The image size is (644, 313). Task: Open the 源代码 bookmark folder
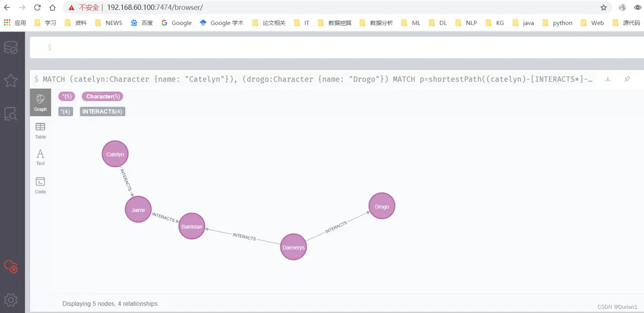[x=626, y=23]
